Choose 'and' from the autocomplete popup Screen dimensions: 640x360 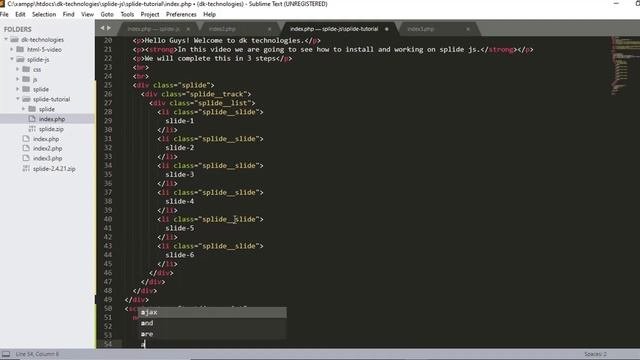tap(212, 323)
